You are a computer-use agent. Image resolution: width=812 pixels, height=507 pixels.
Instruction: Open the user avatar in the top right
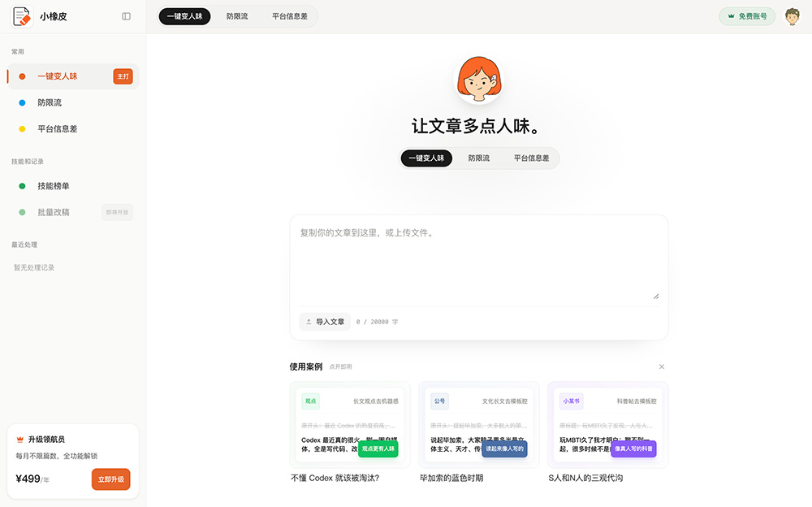tap(792, 16)
